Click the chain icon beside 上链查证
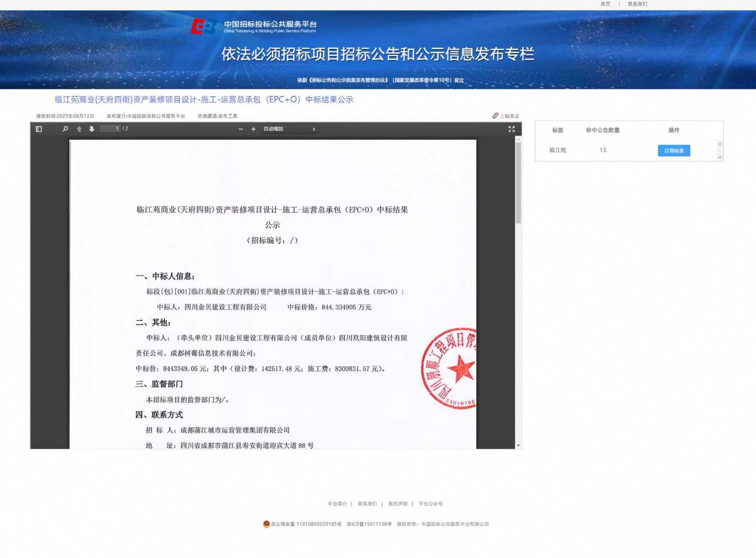 [495, 116]
